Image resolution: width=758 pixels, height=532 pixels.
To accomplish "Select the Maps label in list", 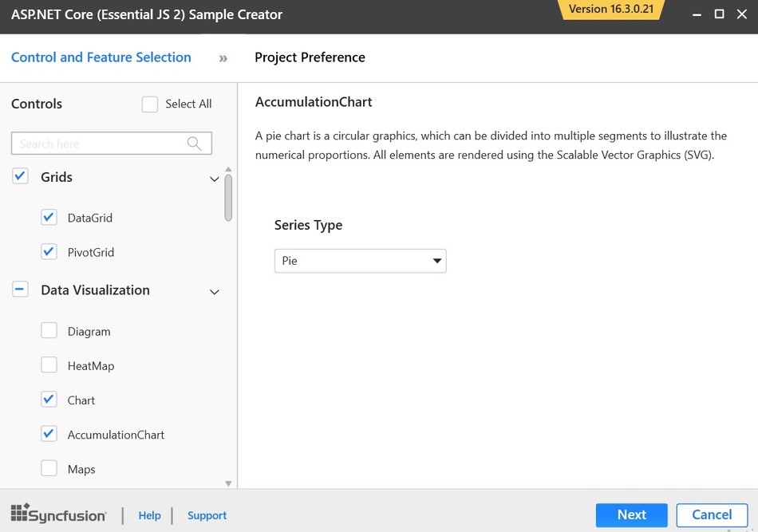I will point(81,470).
